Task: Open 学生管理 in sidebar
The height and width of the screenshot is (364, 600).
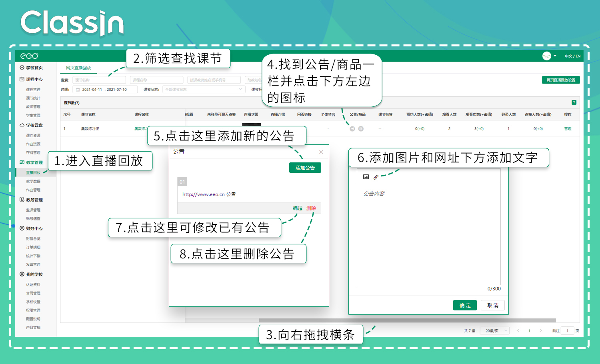Action: pos(33,115)
